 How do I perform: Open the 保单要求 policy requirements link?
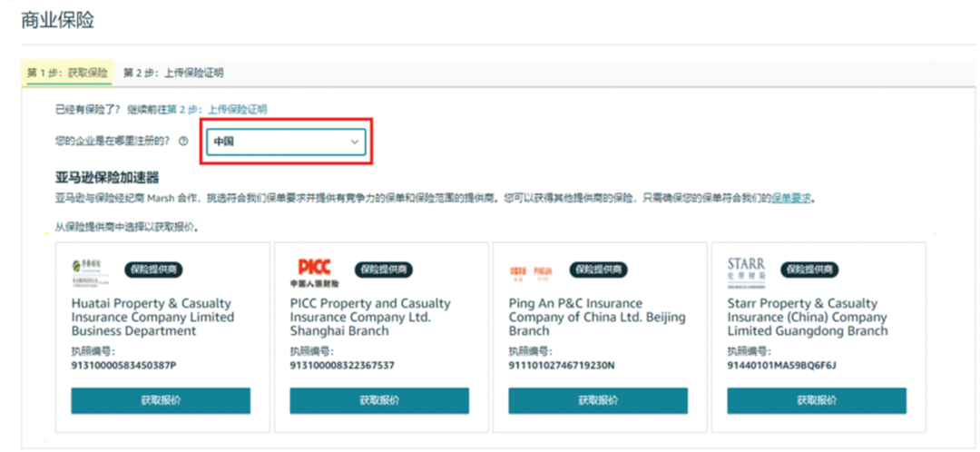[790, 199]
